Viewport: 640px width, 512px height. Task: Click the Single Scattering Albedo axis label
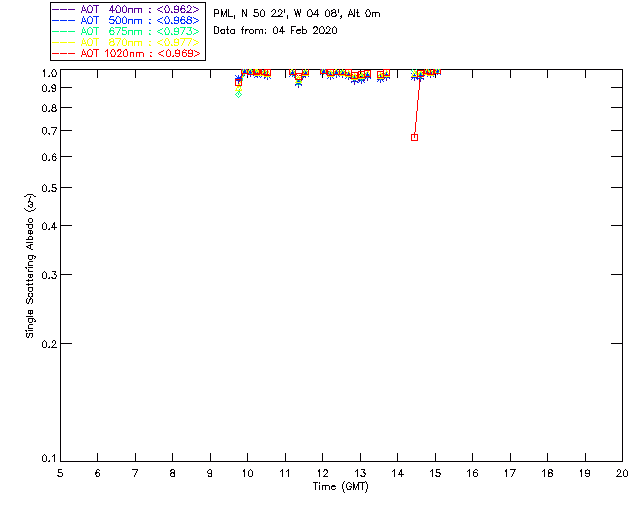click(x=30, y=266)
